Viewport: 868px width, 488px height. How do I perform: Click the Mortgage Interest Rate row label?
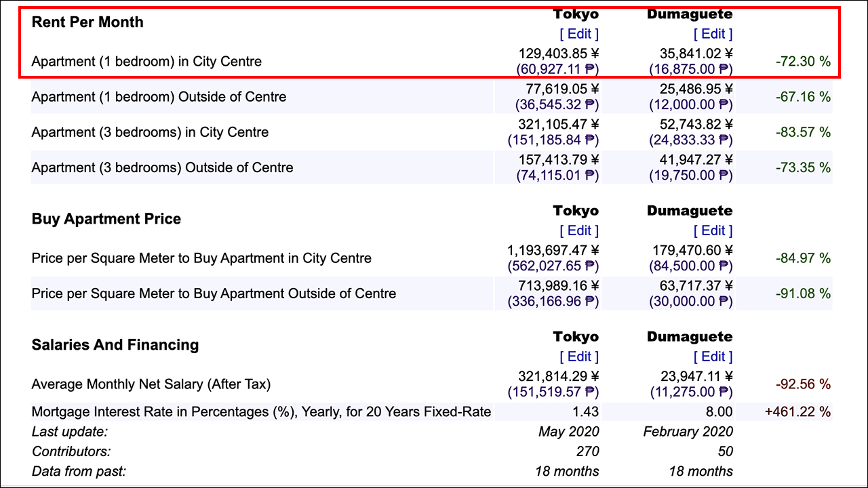[261, 411]
